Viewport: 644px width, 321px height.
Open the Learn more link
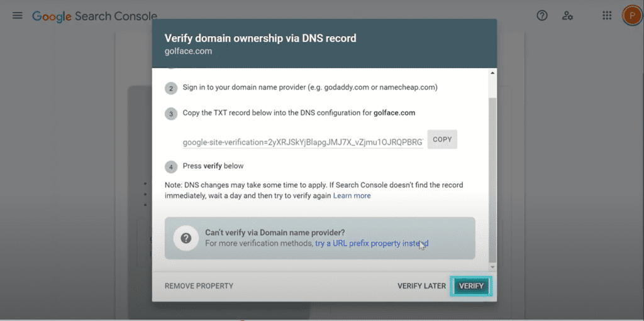(352, 196)
